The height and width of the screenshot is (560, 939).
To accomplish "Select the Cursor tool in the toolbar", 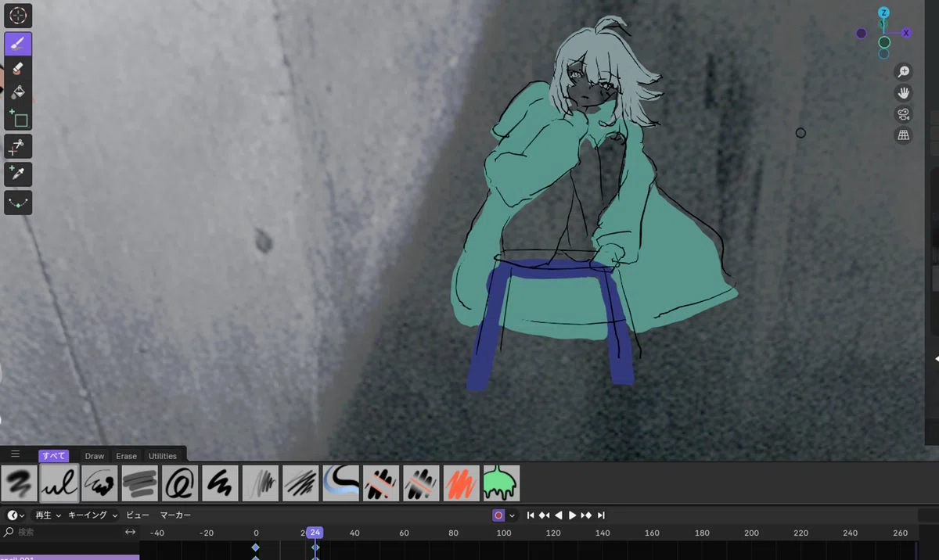I will [x=18, y=16].
